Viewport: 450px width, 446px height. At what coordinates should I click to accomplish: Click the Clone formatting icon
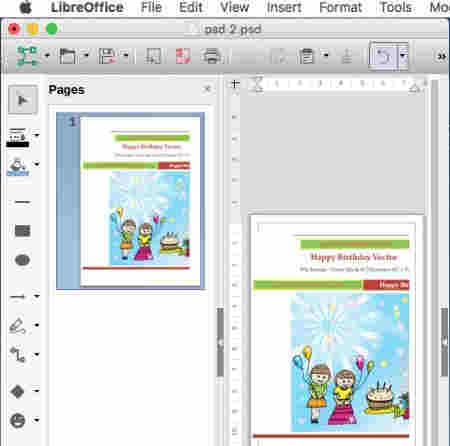click(347, 56)
